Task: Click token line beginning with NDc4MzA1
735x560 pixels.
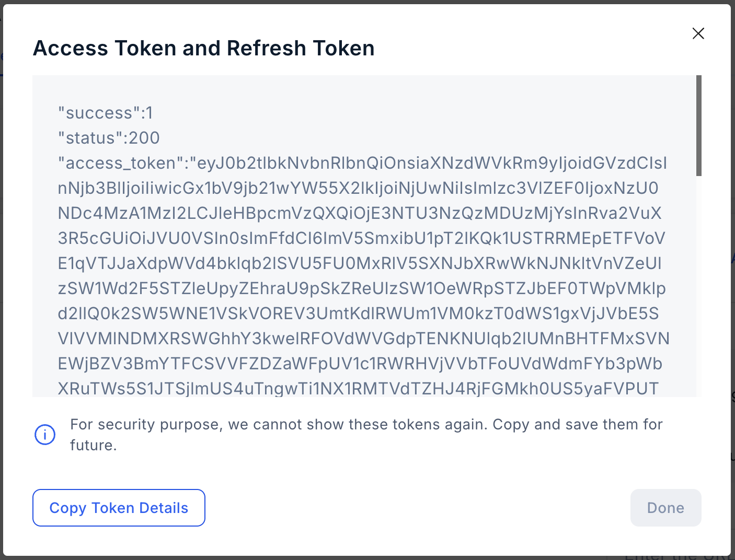Action: (360, 213)
